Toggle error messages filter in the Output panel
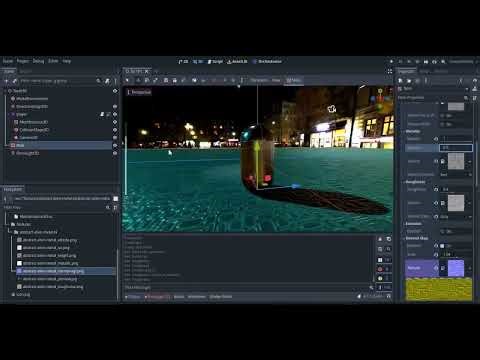Screen dimensions: 480x360 [384, 269]
